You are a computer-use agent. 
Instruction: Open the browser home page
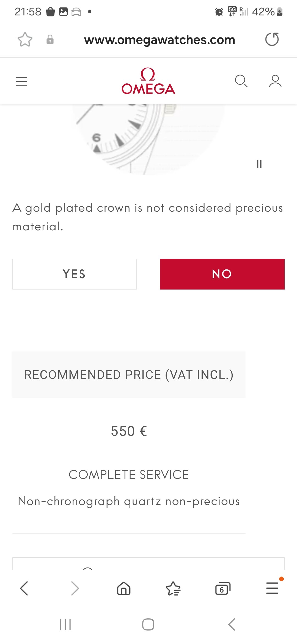tap(124, 588)
